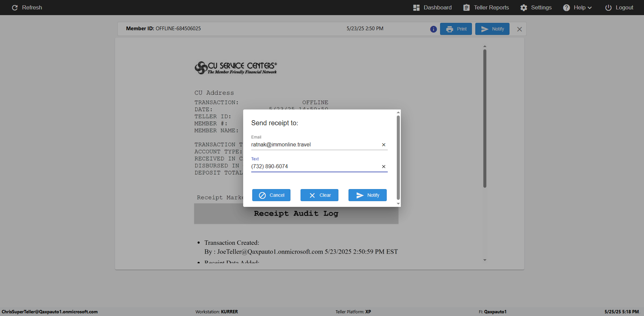
Task: Open the Dashboard page
Action: (432, 7)
